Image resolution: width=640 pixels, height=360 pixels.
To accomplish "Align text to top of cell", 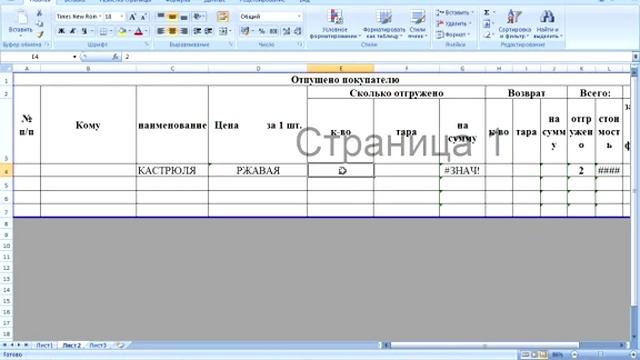I will click(x=161, y=17).
